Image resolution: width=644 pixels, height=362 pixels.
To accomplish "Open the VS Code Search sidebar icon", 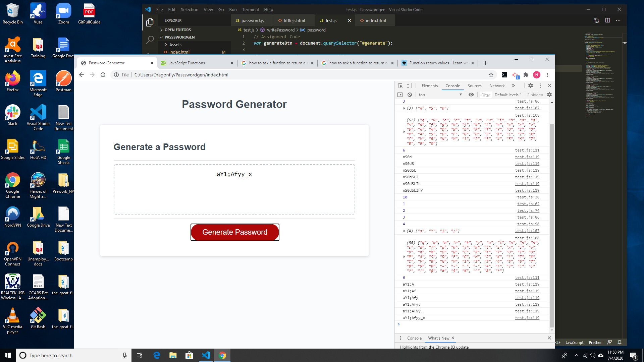I will point(150,40).
